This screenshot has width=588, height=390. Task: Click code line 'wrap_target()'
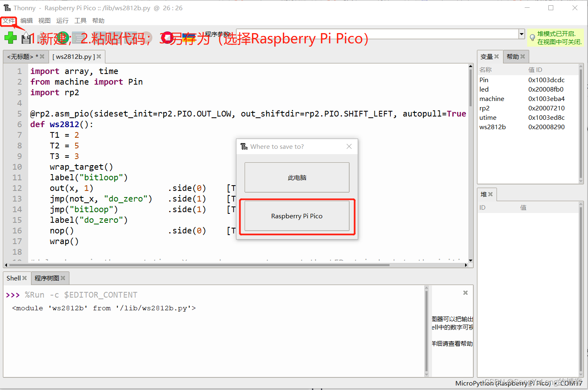coord(81,167)
